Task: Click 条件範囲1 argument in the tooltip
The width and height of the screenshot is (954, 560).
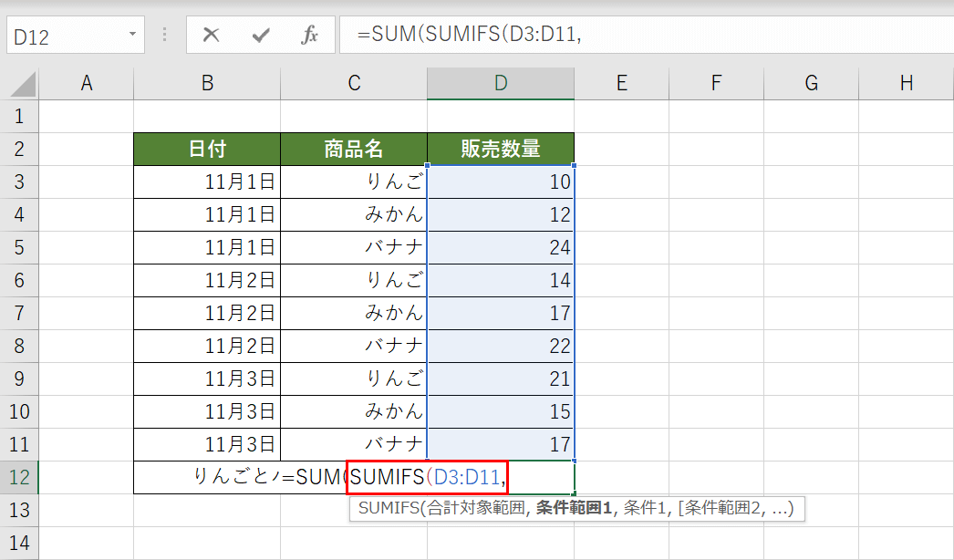Action: coord(571,510)
